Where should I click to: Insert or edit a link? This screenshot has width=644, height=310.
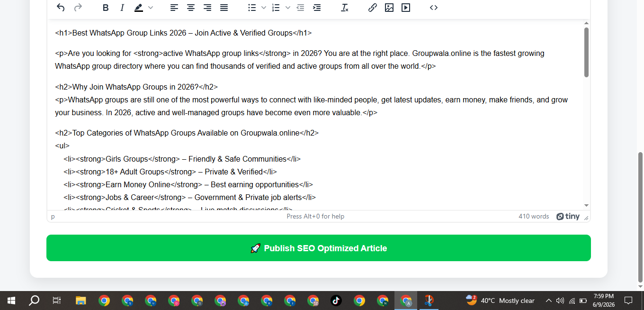373,8
